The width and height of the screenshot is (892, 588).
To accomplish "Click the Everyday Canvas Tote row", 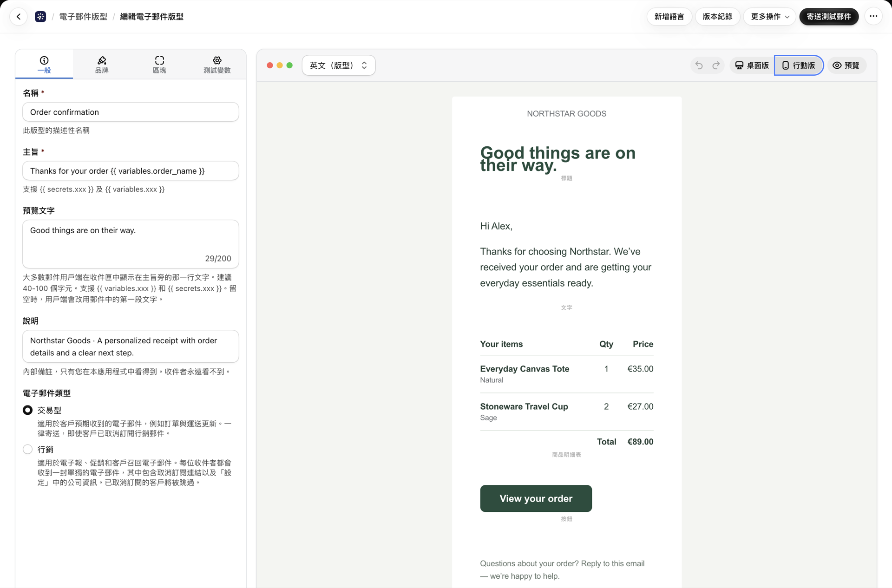I will 566,374.
